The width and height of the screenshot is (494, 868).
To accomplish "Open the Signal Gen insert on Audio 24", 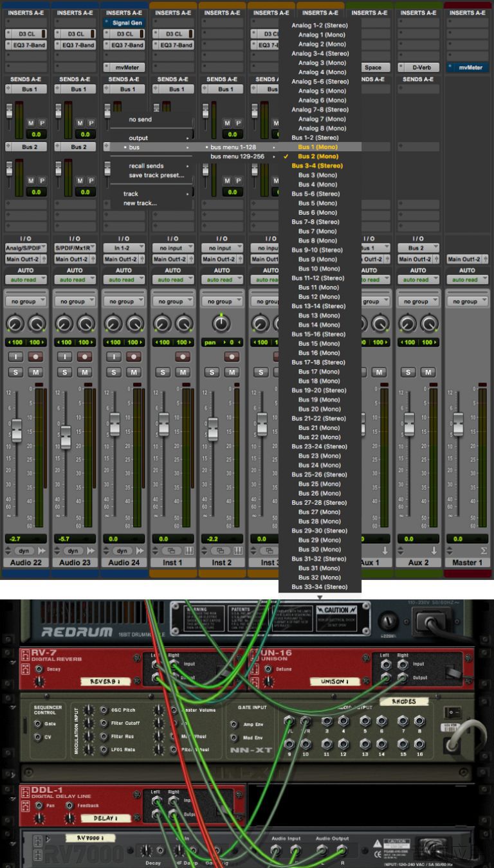I will pyautogui.click(x=124, y=23).
